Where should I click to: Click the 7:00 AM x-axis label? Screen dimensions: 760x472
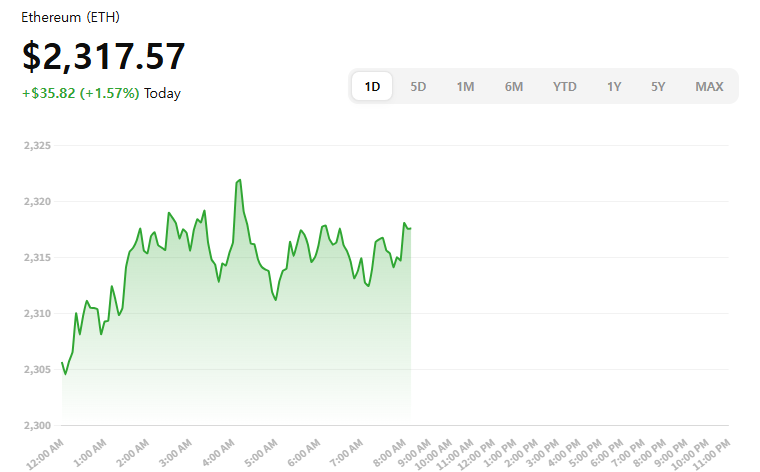tap(346, 453)
